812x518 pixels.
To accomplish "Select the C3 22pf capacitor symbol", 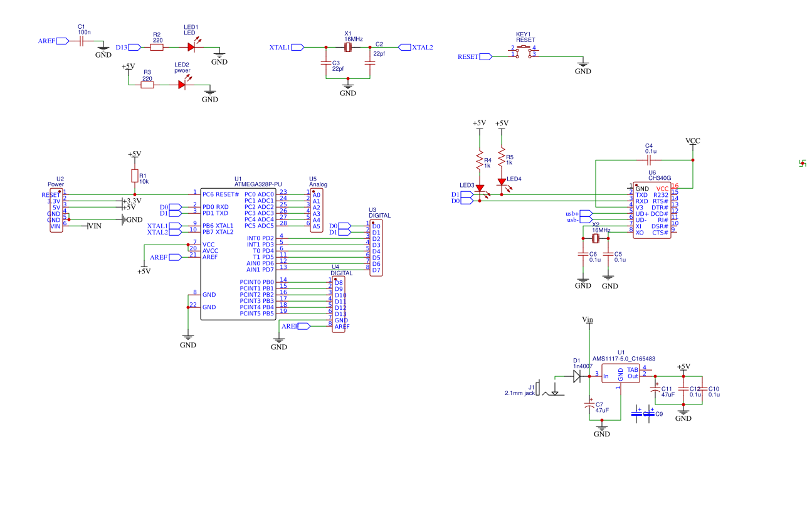I will [x=326, y=63].
